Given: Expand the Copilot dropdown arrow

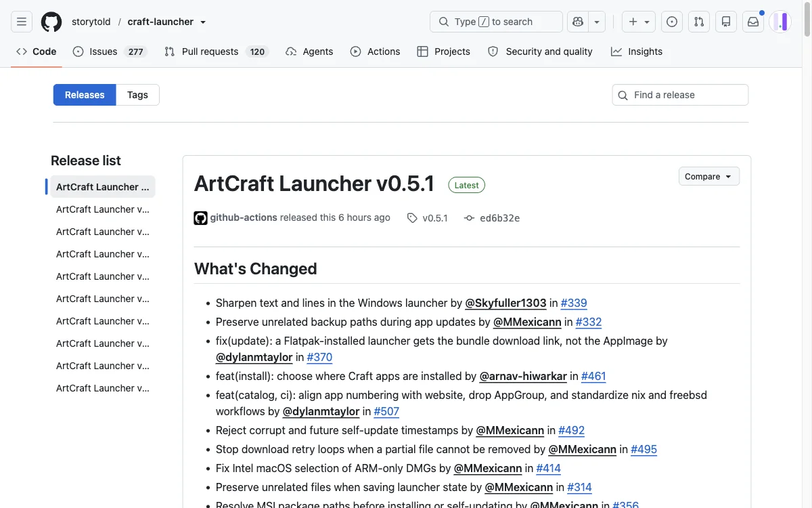Looking at the screenshot, I should (597, 22).
